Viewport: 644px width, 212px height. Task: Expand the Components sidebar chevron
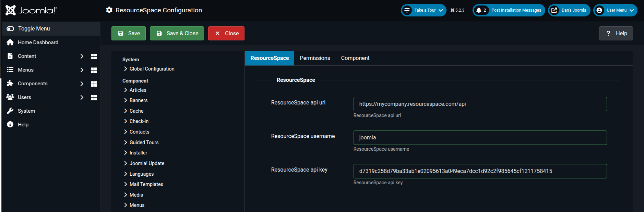[82, 84]
